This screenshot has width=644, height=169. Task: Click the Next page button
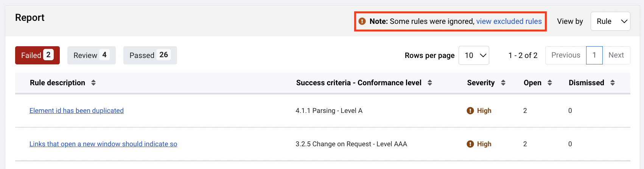pos(616,55)
